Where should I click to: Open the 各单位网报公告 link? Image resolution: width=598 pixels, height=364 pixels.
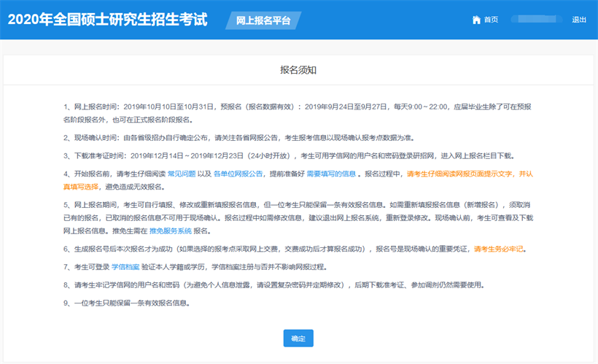(x=238, y=174)
